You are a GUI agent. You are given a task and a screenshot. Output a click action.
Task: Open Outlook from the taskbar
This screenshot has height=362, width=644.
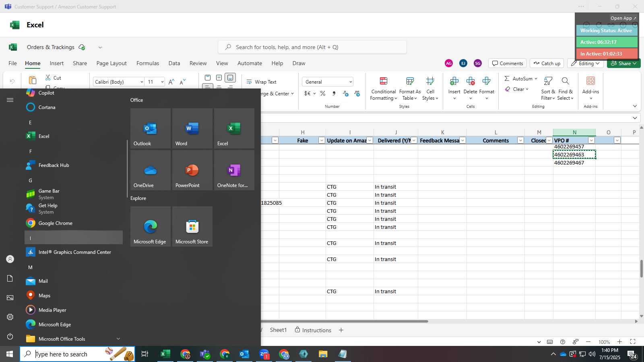tap(244, 354)
